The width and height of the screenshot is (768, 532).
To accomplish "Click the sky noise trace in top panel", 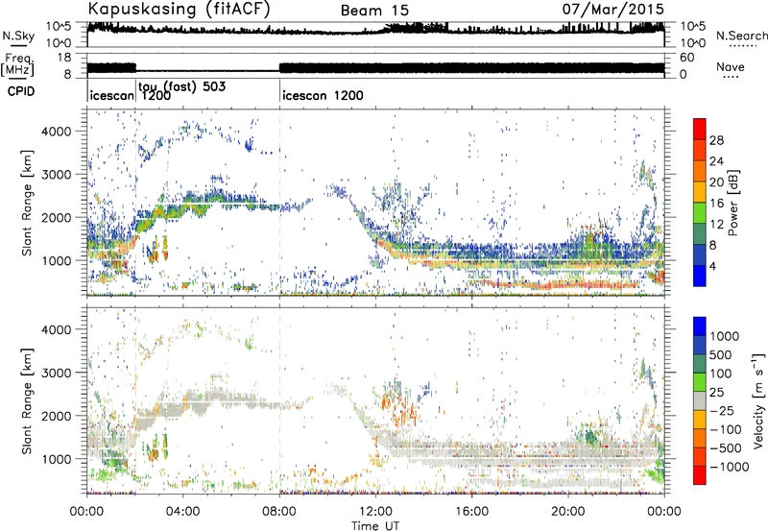I will (x=375, y=30).
